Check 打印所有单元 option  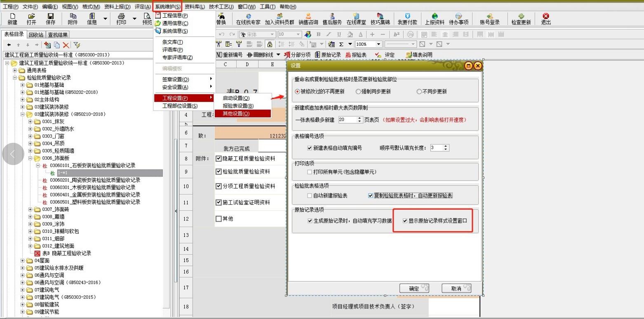point(310,172)
